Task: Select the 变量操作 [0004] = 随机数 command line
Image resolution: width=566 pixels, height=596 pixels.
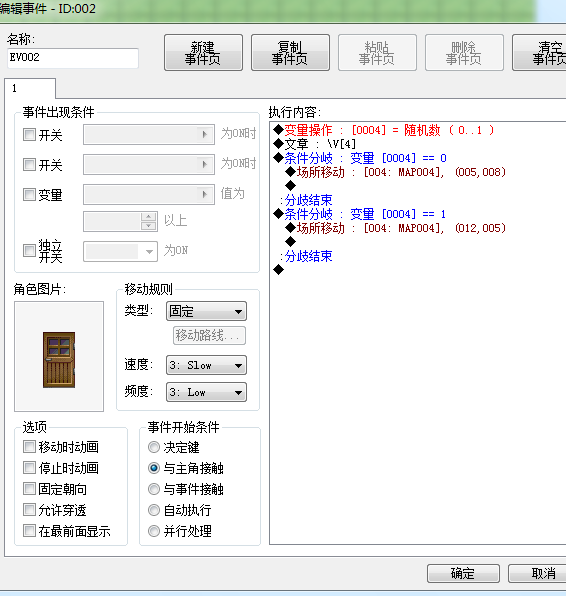Action: tap(384, 130)
